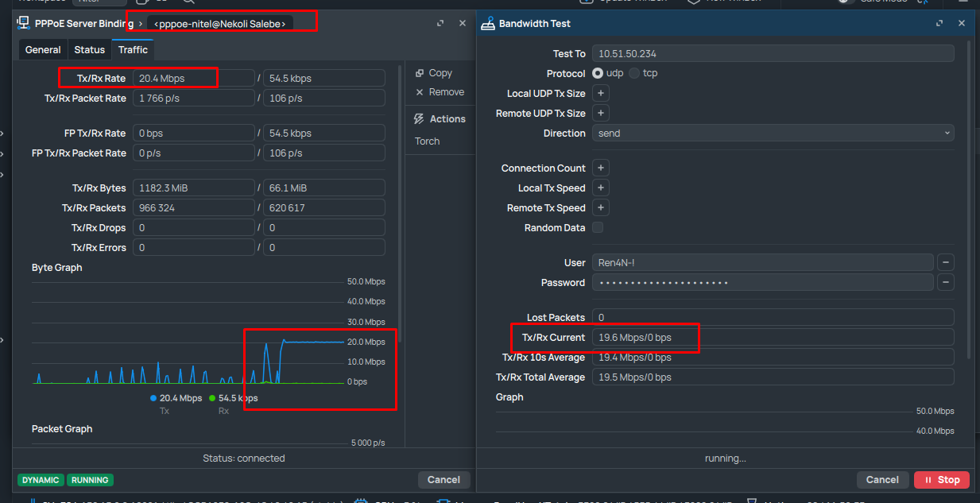980x503 pixels.
Task: Select the udp protocol radio button
Action: (x=598, y=73)
